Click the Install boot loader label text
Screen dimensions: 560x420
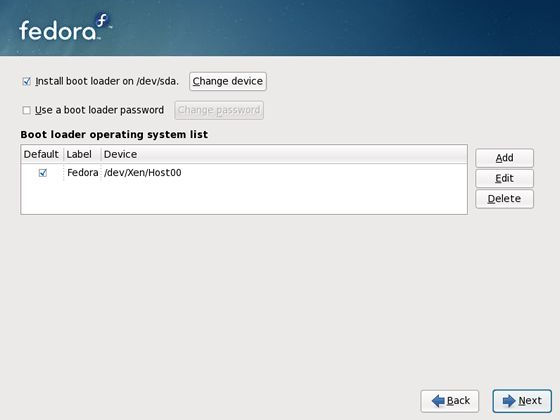click(107, 81)
